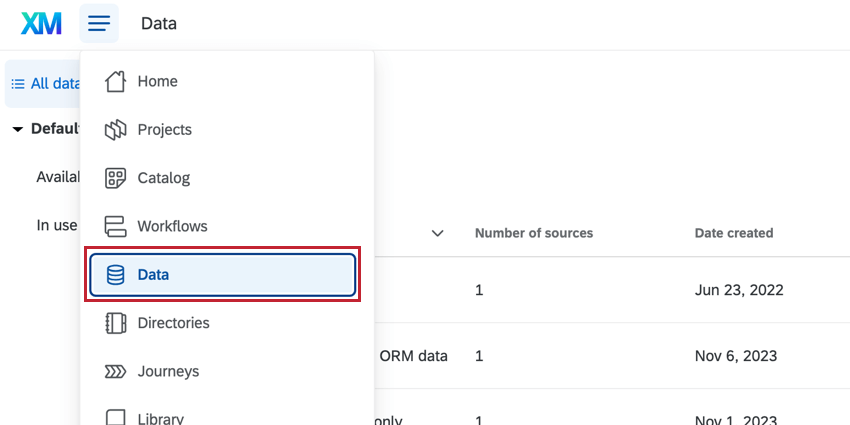Click the Jun 23, 2022 date cell
The width and height of the screenshot is (850, 425).
pyautogui.click(x=739, y=290)
